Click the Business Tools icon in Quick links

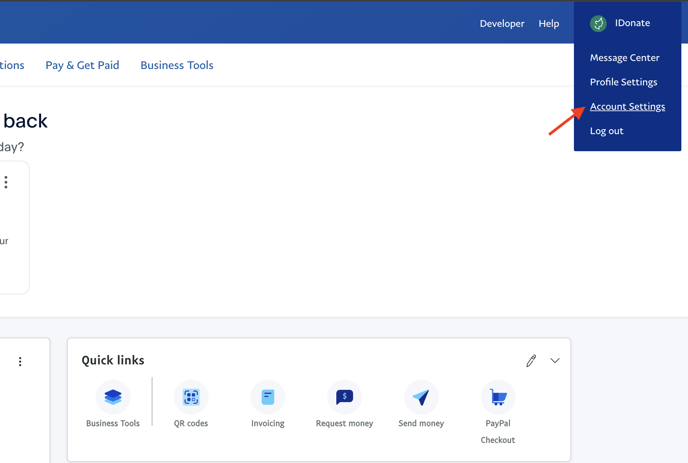click(x=113, y=397)
